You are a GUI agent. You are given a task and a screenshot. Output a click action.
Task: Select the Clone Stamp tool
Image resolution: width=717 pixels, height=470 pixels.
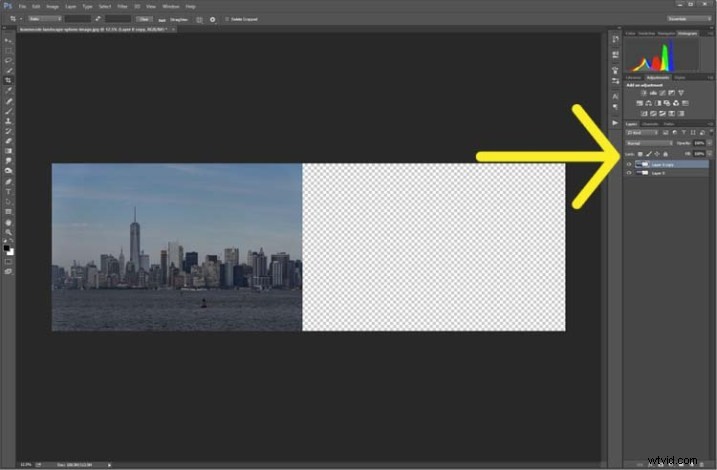click(8, 121)
